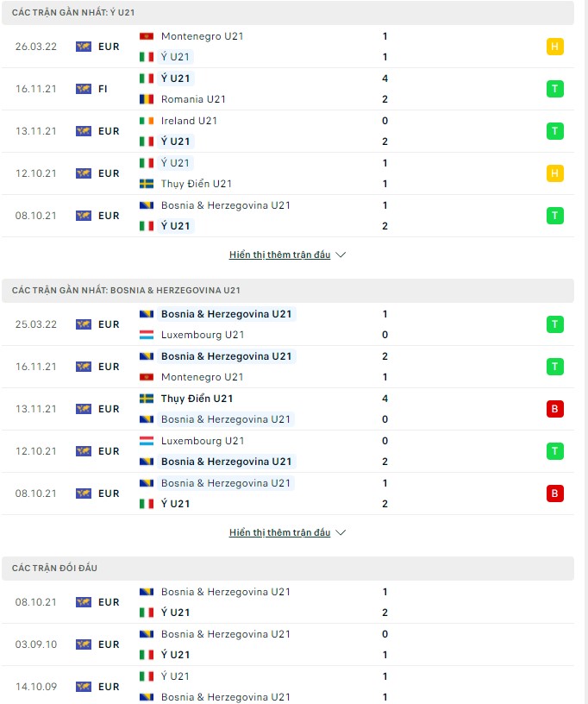Click the highlighted Ý U21 team link
The width and height of the screenshot is (588, 704).
click(177, 58)
